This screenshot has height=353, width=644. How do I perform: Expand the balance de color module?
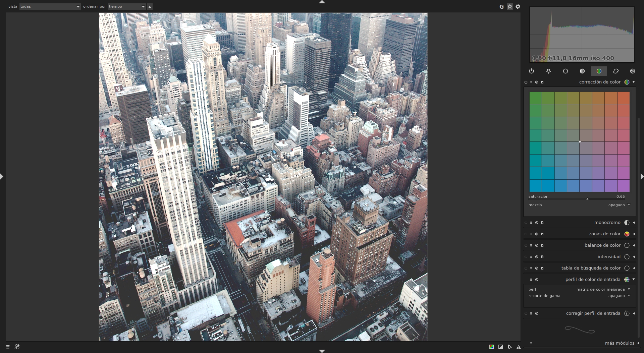[x=634, y=245]
